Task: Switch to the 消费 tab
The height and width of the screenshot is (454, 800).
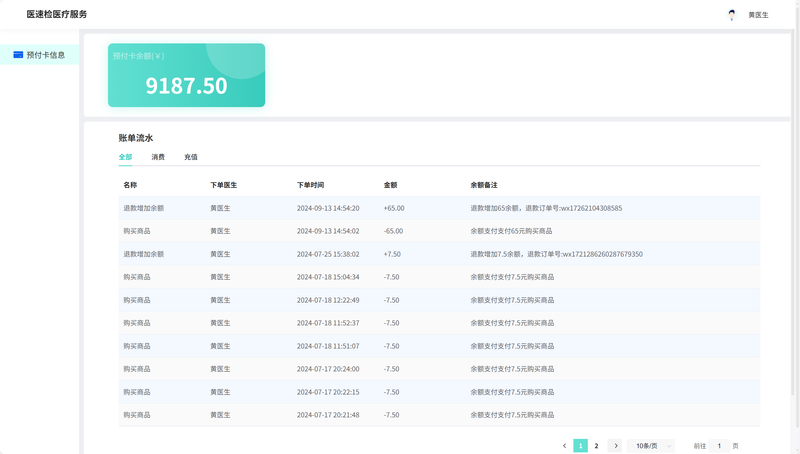Action: point(158,157)
